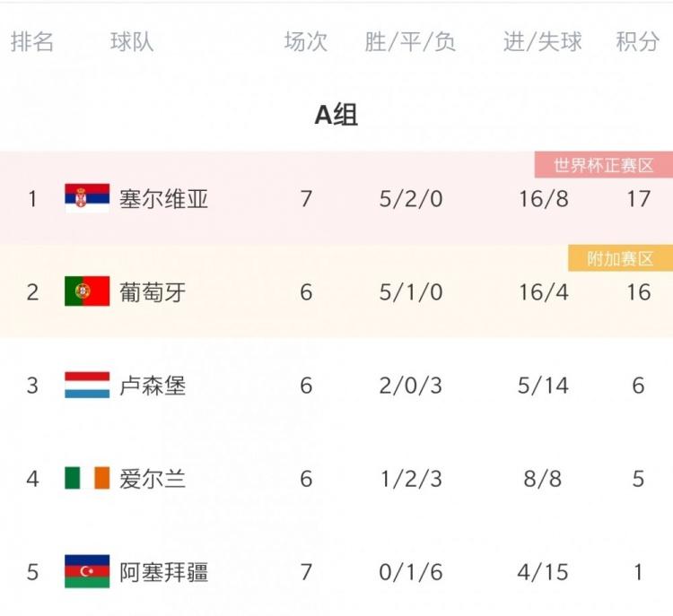The width and height of the screenshot is (673, 616).
Task: Click Serbia's 17 points value
Action: click(638, 198)
